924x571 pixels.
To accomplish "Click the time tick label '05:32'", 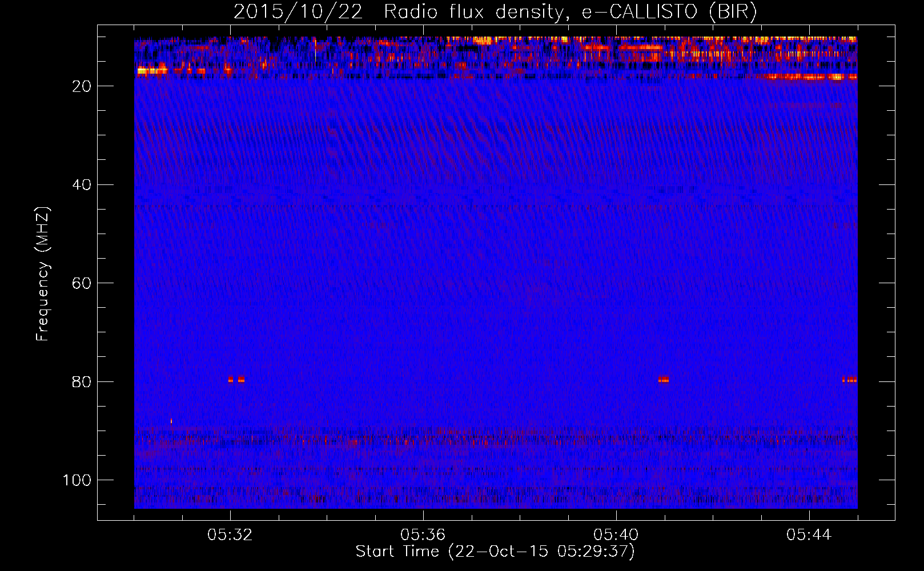I will point(230,535).
